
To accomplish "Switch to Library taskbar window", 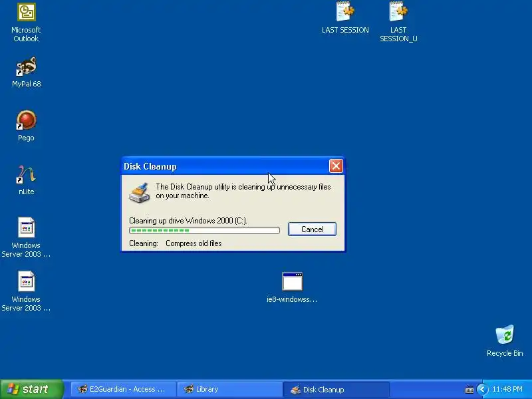I will pos(229,389).
